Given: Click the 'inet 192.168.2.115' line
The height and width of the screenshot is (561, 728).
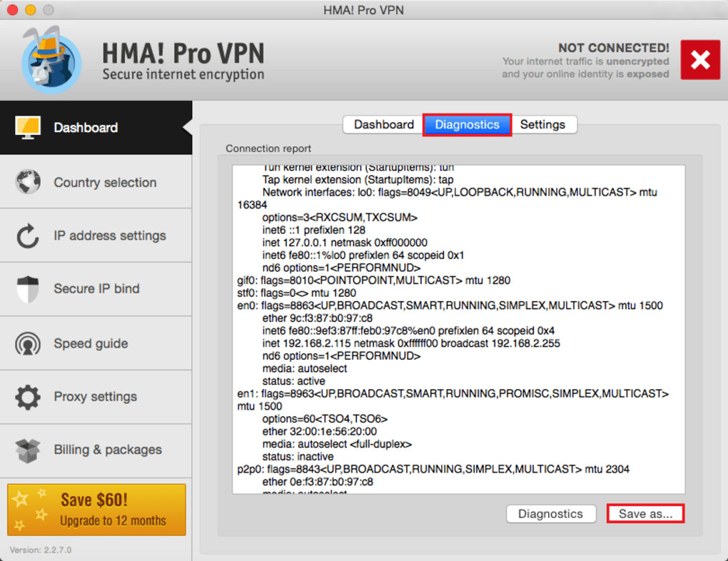Looking at the screenshot, I should (x=411, y=343).
